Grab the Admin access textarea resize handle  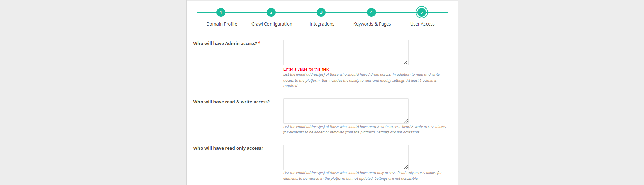[x=406, y=63]
